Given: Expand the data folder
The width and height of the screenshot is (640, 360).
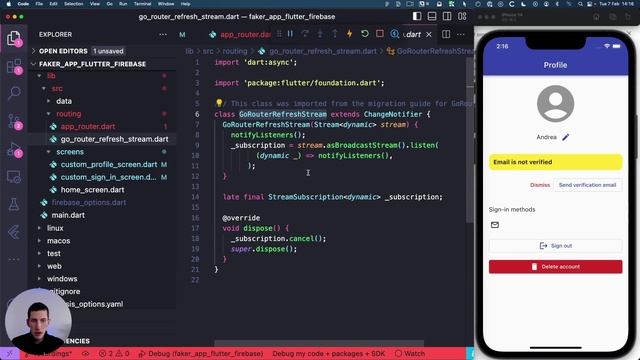Looking at the screenshot, I should pos(64,101).
